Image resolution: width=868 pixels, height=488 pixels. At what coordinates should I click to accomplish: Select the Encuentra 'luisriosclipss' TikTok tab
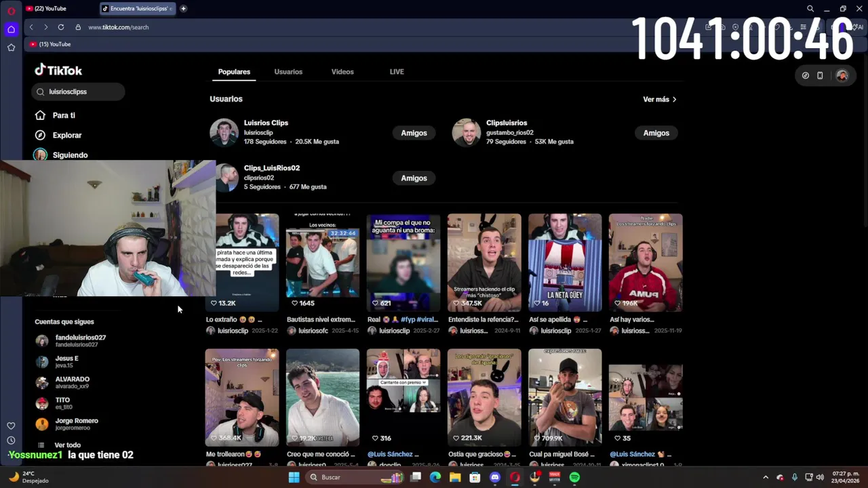click(x=138, y=9)
